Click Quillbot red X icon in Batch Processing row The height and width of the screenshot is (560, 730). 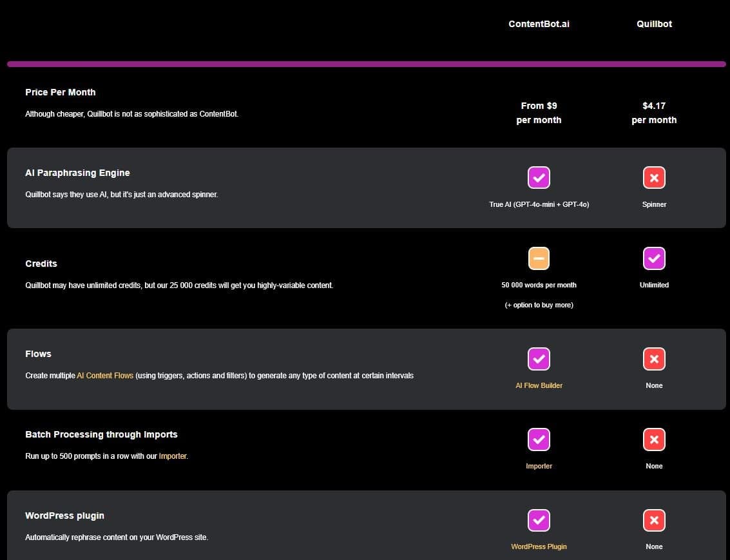tap(654, 439)
